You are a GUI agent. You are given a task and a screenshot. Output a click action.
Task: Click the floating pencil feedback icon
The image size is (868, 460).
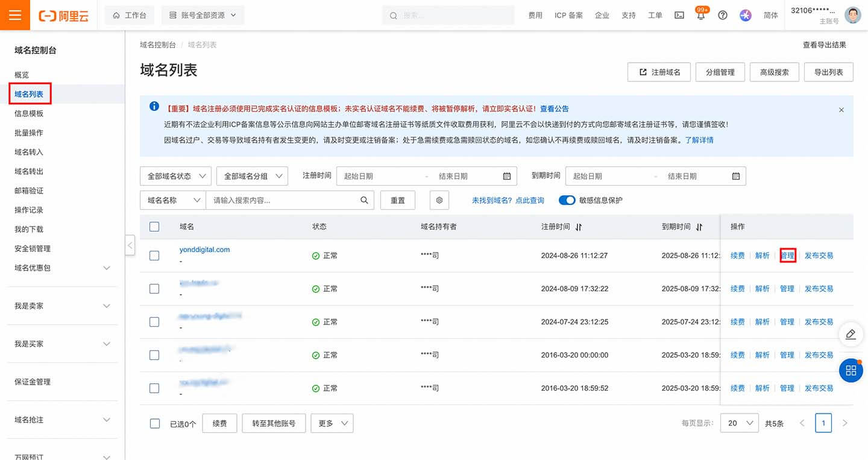[x=851, y=335]
